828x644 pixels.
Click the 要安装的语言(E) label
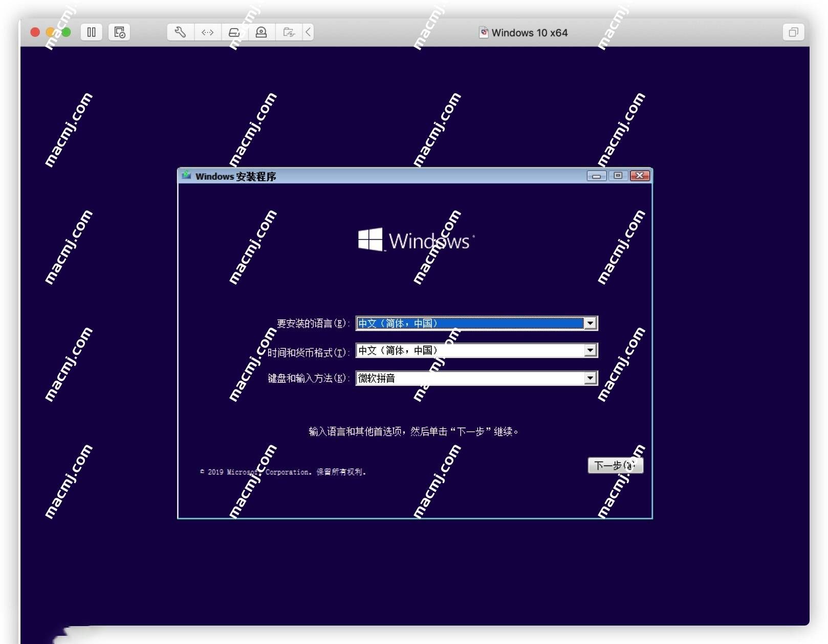click(x=313, y=324)
